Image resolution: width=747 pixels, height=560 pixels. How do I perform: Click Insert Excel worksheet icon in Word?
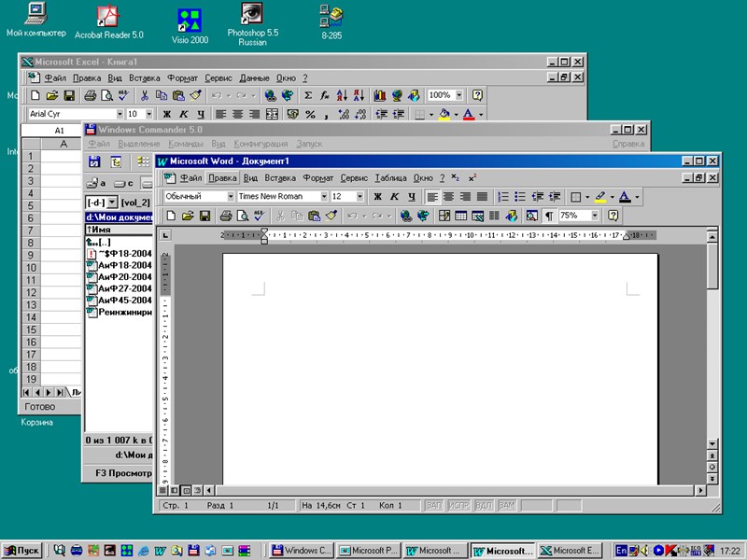(477, 217)
